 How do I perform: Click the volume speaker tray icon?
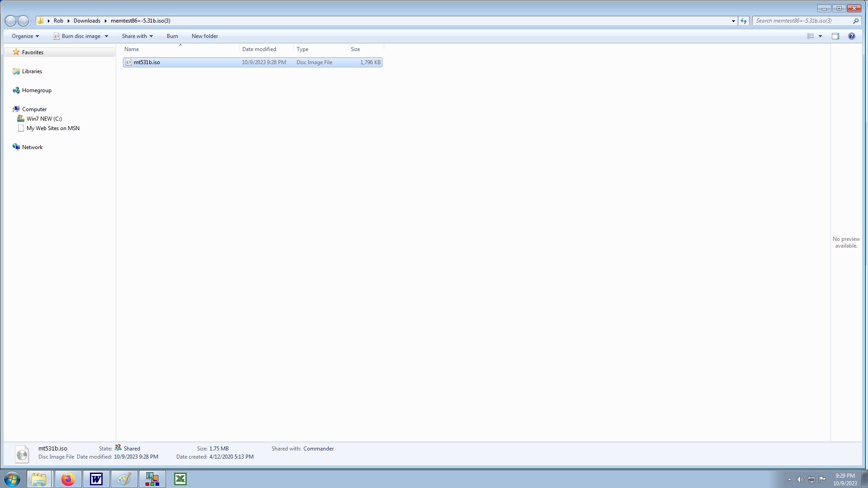(800, 479)
